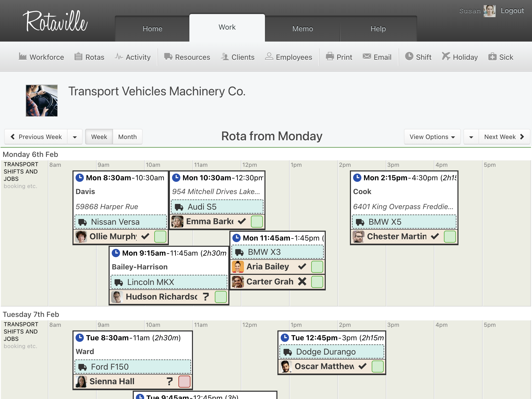This screenshot has width=532, height=399.
Task: Switch to the Memo tab
Action: tap(303, 29)
